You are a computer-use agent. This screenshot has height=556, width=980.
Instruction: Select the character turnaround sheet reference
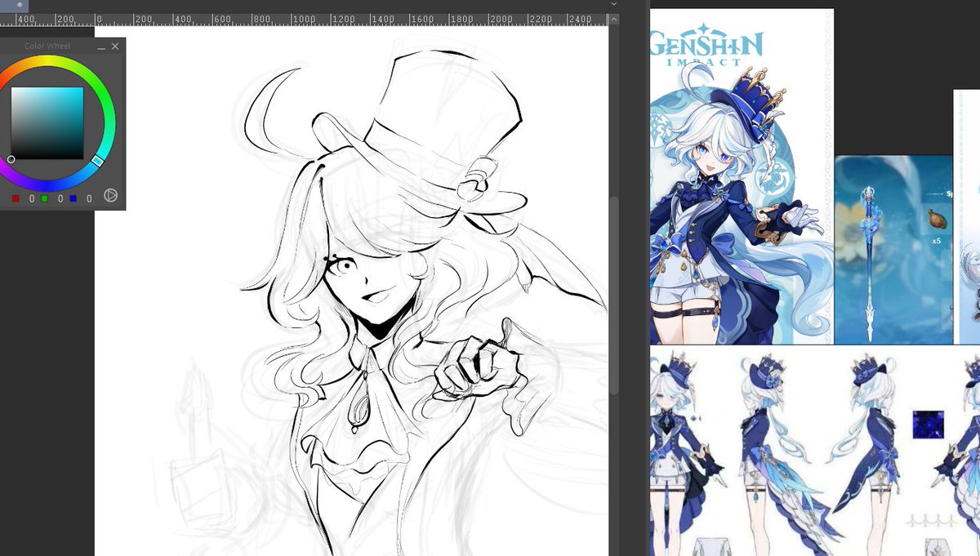815,451
